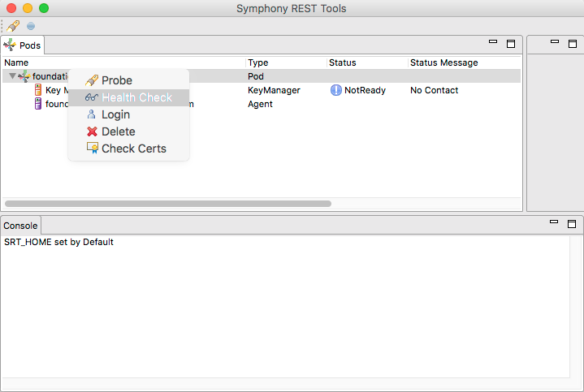
Task: Click the NotReady status text
Action: 365,90
